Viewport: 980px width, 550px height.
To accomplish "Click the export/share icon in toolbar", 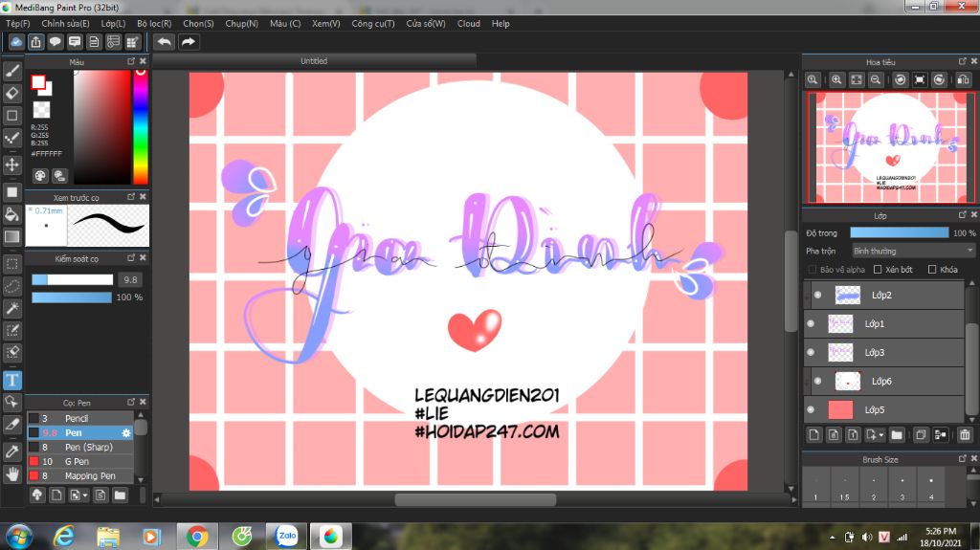I will point(35,42).
